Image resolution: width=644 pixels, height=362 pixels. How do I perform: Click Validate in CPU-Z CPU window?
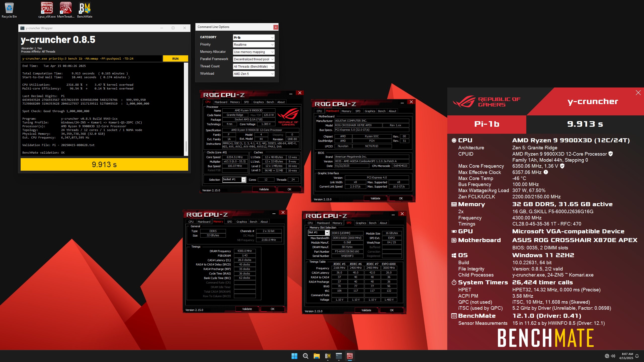(x=264, y=189)
